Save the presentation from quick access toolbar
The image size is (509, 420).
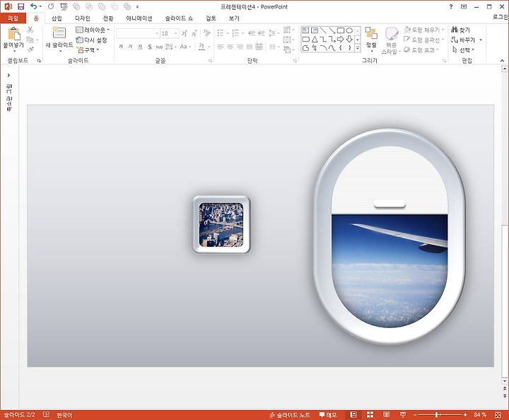pos(21,6)
